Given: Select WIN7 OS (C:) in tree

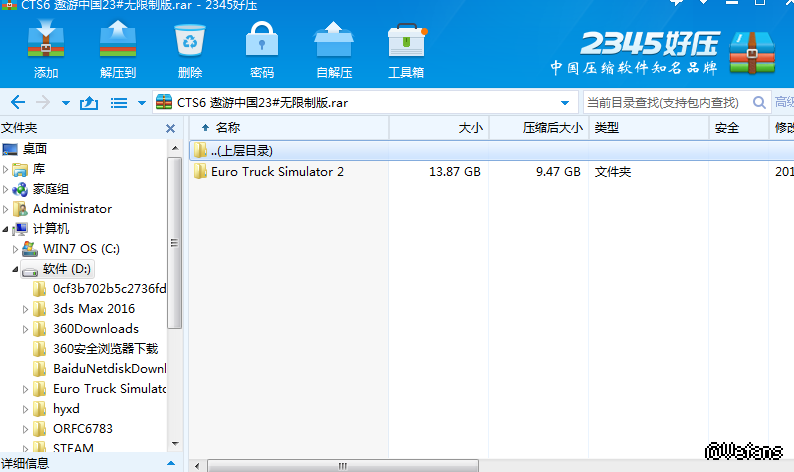Looking at the screenshot, I should tap(82, 249).
